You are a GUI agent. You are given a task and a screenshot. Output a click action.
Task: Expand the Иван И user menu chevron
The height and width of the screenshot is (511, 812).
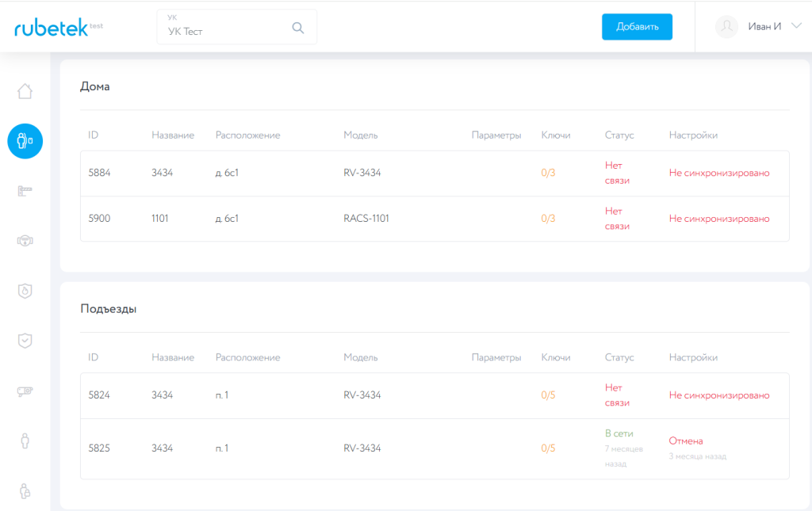(797, 26)
